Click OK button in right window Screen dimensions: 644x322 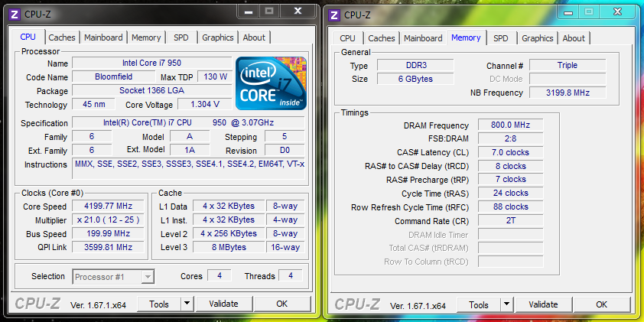coord(601,304)
